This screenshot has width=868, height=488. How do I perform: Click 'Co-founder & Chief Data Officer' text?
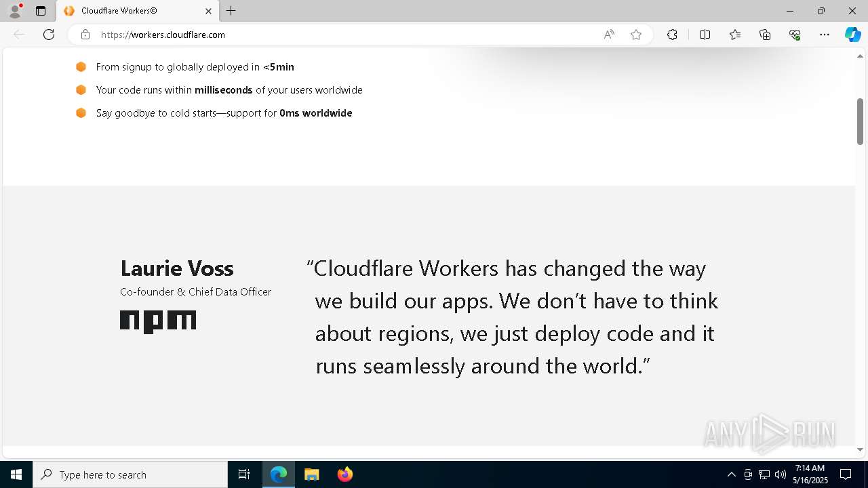195,292
